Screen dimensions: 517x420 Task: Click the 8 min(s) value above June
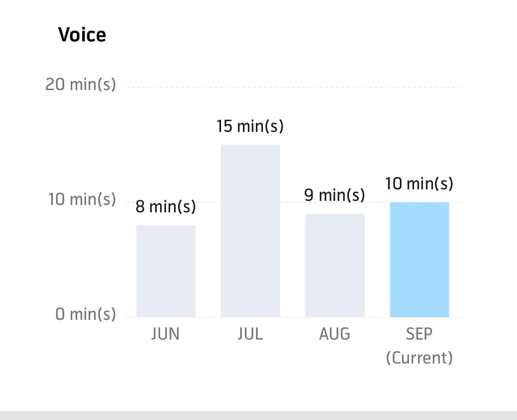point(166,207)
